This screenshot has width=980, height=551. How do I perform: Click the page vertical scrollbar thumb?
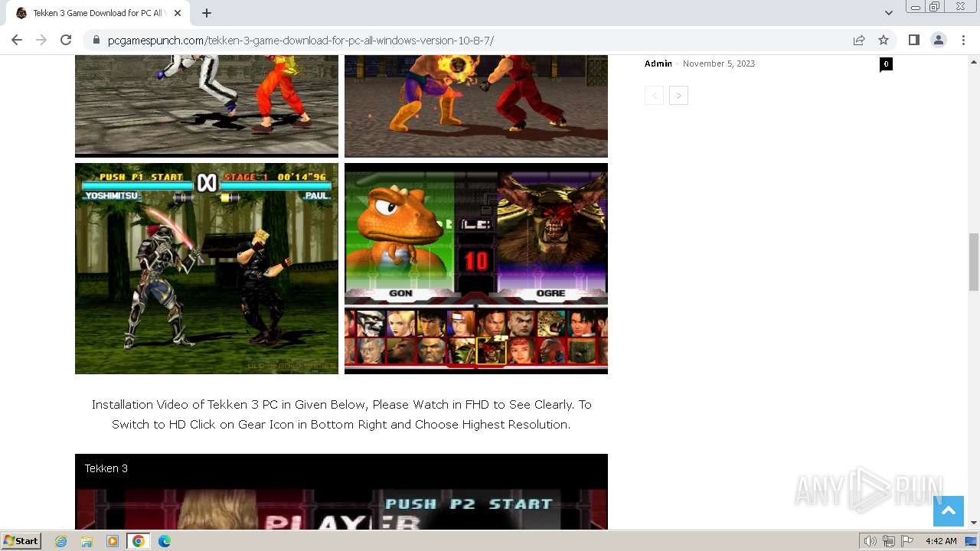coord(974,262)
